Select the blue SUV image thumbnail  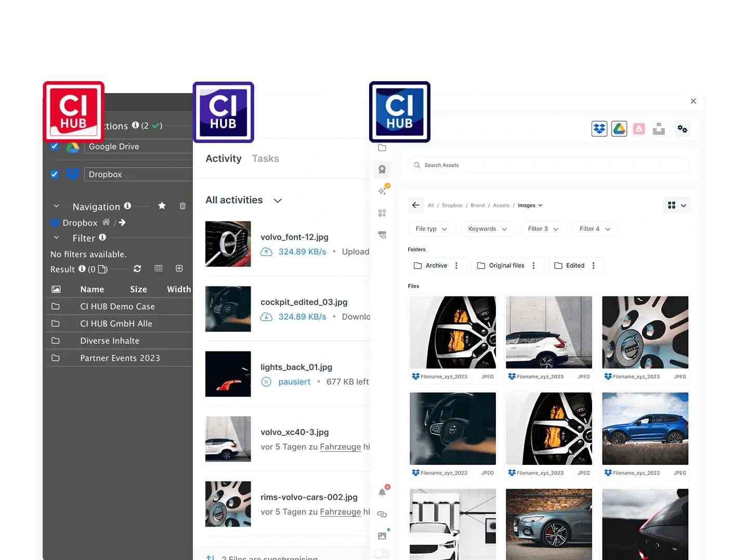[645, 428]
